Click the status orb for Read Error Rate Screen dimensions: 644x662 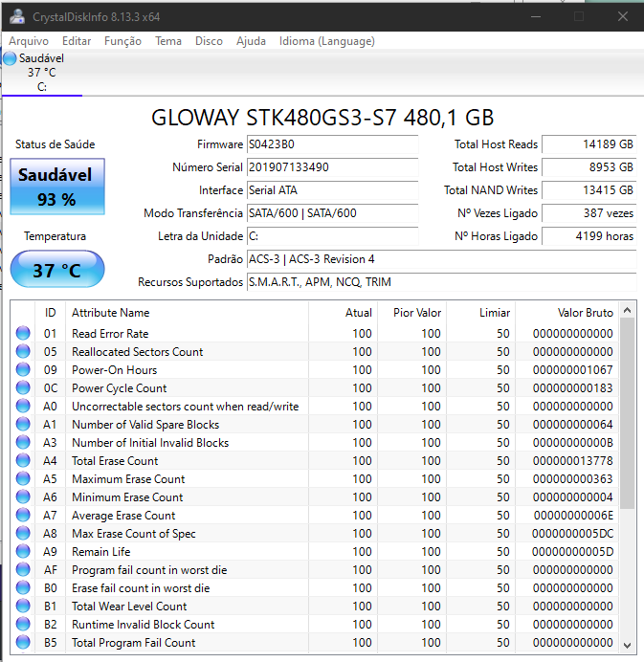(x=23, y=333)
